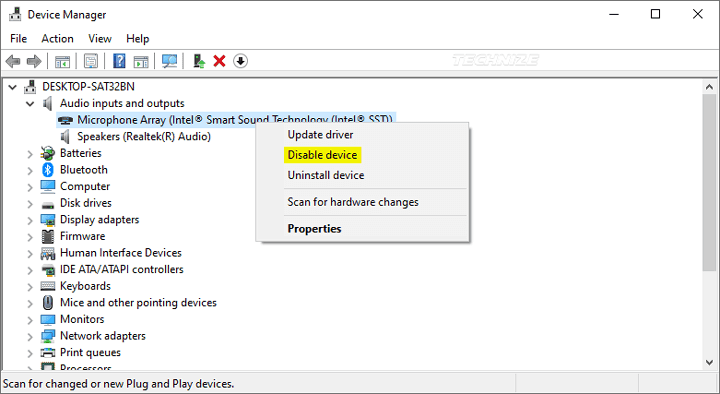This screenshot has height=394, width=720.
Task: Open the File menu
Action: click(18, 39)
